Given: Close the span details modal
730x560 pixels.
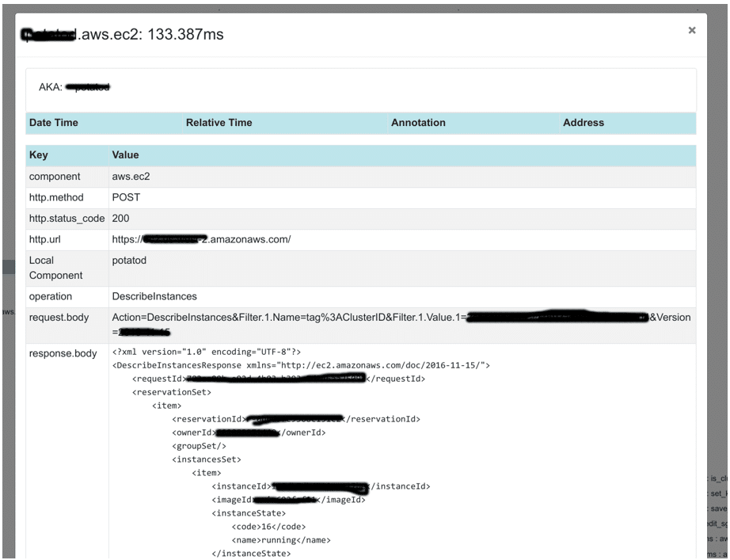Looking at the screenshot, I should coord(691,30).
